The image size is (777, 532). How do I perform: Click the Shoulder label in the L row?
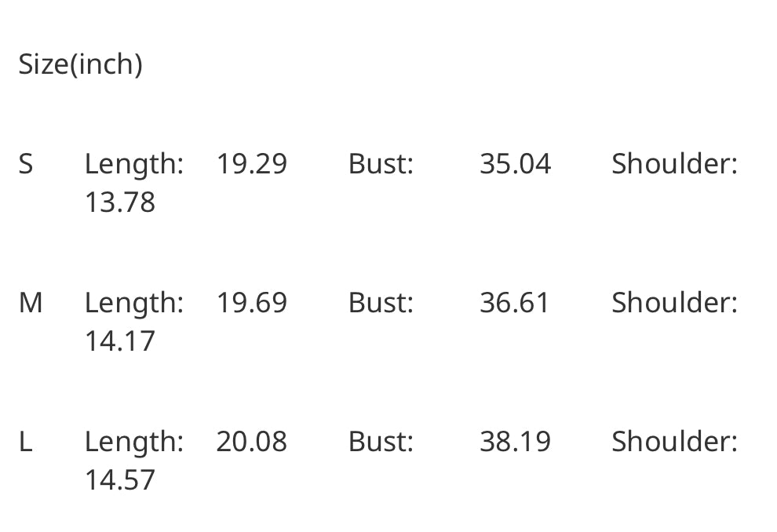point(674,442)
